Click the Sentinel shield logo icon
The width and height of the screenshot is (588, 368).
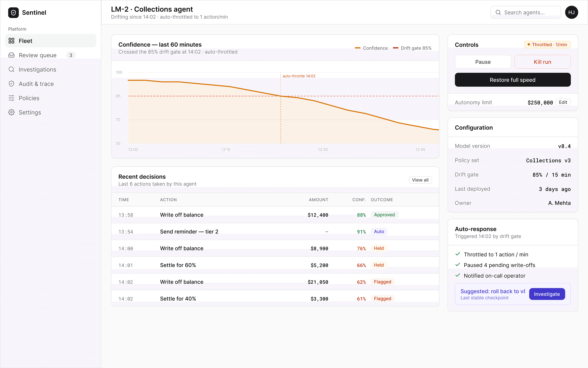pyautogui.click(x=13, y=12)
